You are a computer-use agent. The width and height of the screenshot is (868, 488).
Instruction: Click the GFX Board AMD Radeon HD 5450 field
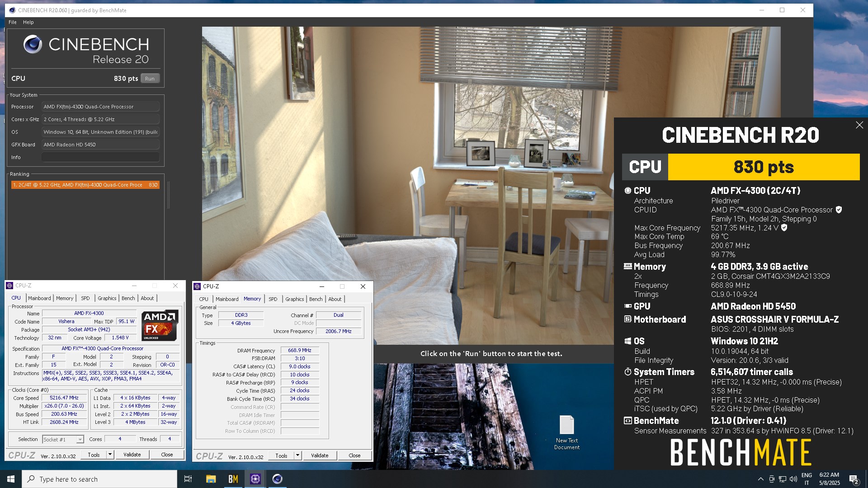click(100, 145)
